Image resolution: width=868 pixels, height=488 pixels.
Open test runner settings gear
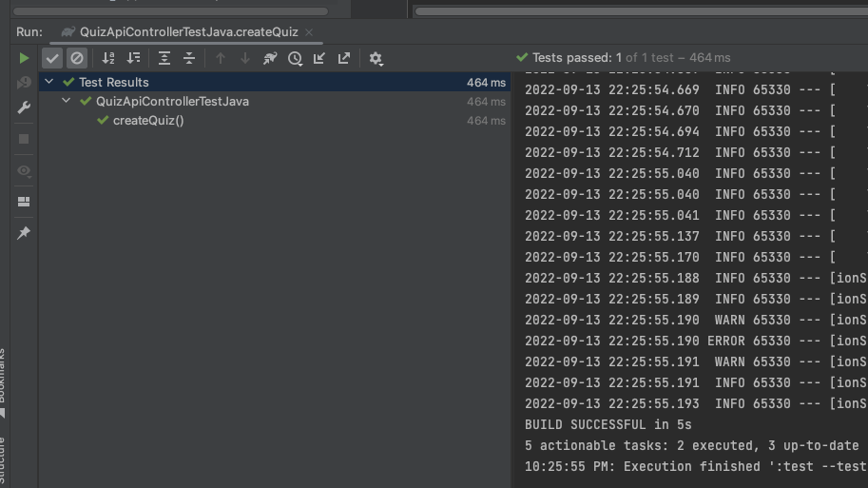(x=376, y=58)
